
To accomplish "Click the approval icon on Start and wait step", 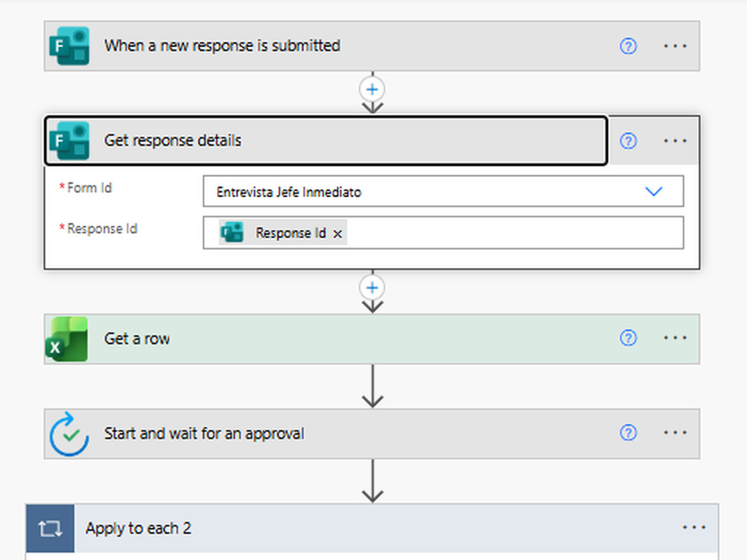I will (69, 434).
